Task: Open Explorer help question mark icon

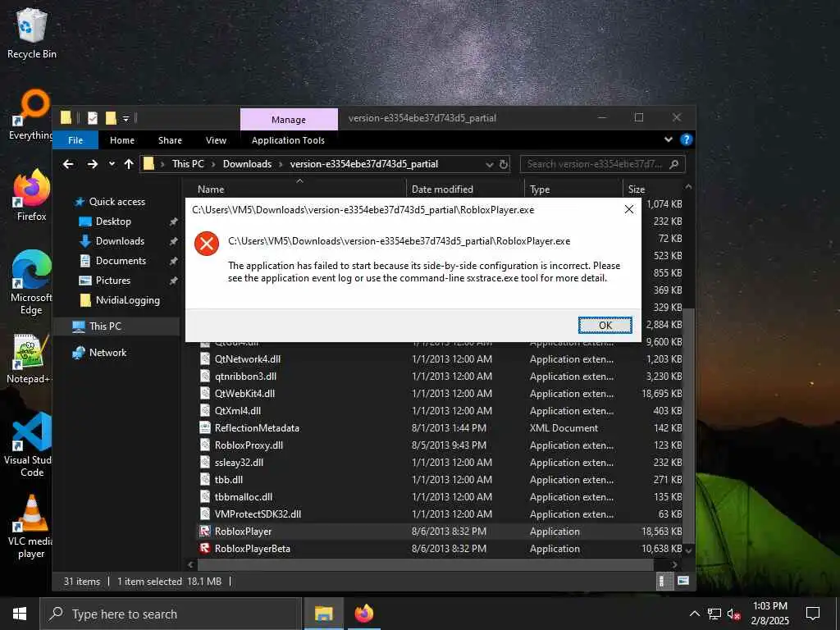Action: click(x=686, y=139)
